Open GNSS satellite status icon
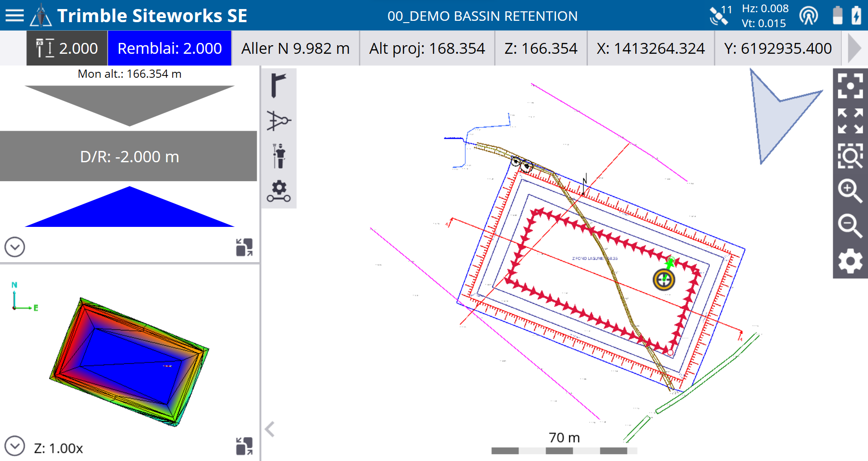This screenshot has width=868, height=461. 720,15
